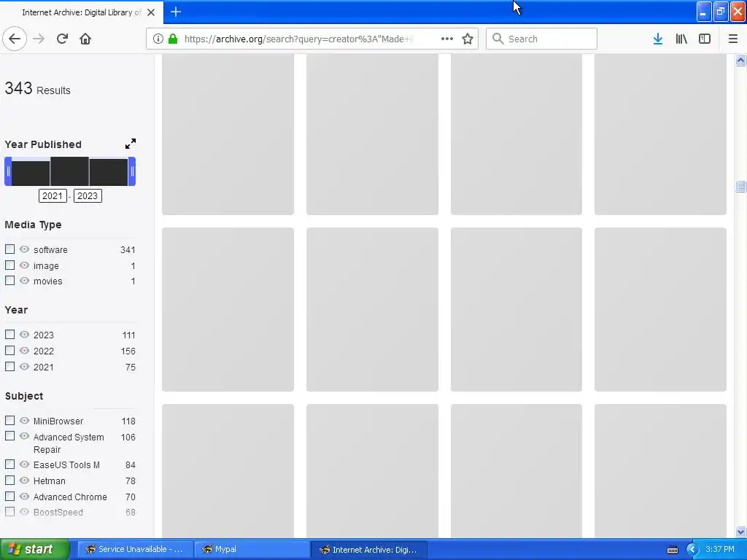Click the 3:37 PM system clock
Viewport: 747px width, 560px height.
720,549
